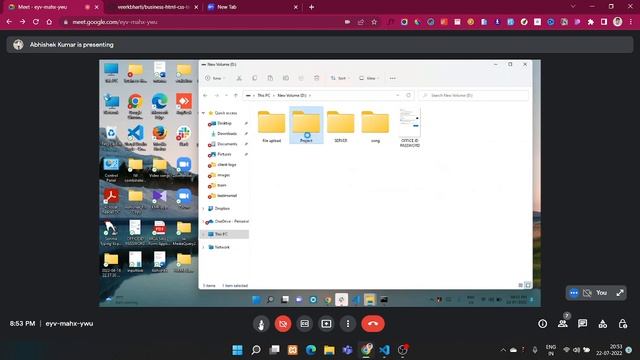This screenshot has height=360, width=640.
Task: Open the Activities panel icon
Action: tap(602, 324)
